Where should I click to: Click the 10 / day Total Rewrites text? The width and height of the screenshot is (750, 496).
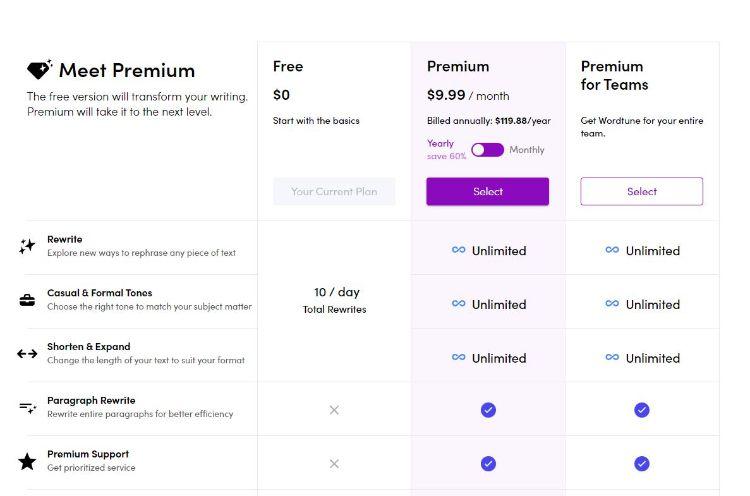[x=334, y=300]
